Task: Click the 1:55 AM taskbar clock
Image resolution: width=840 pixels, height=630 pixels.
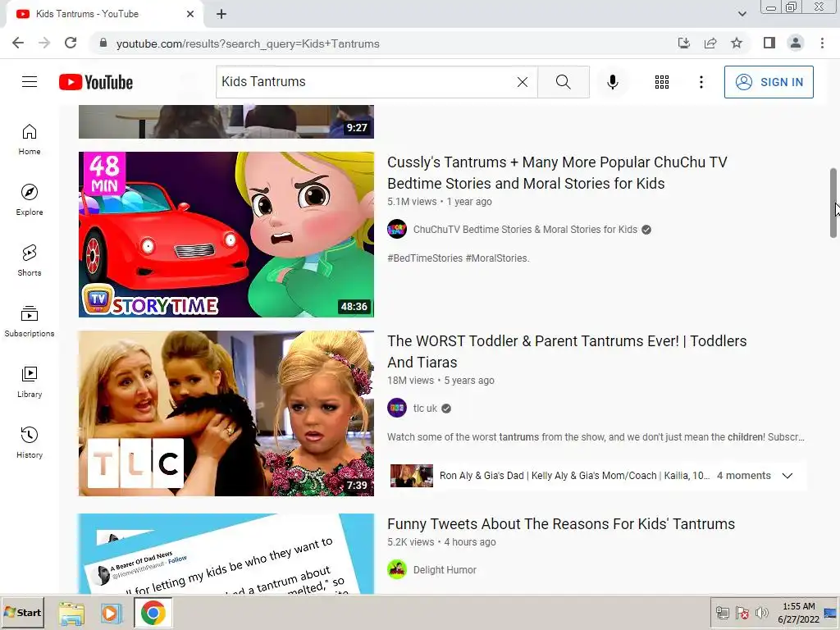Action: pos(798,613)
